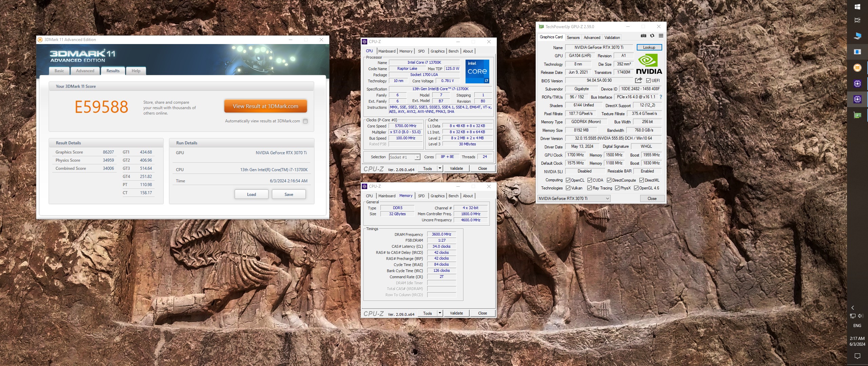868x366 pixels.
Task: Switch to GPU-Z on the taskbar
Action: click(x=857, y=116)
